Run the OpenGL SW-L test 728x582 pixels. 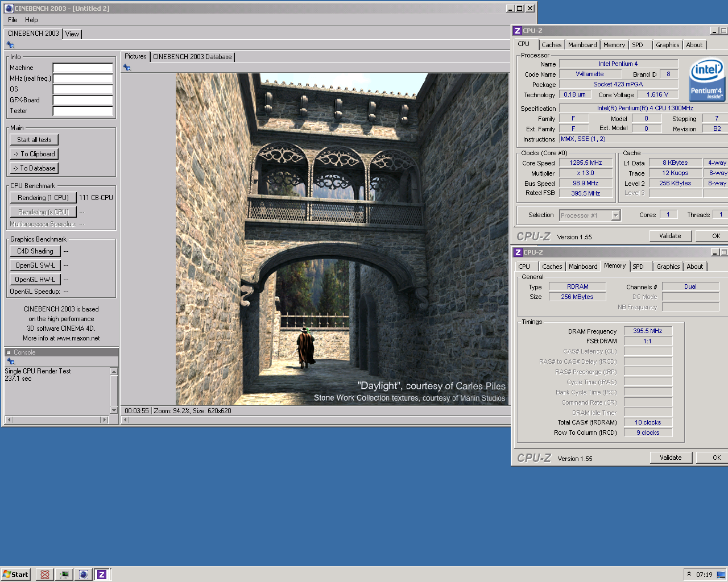click(35, 265)
